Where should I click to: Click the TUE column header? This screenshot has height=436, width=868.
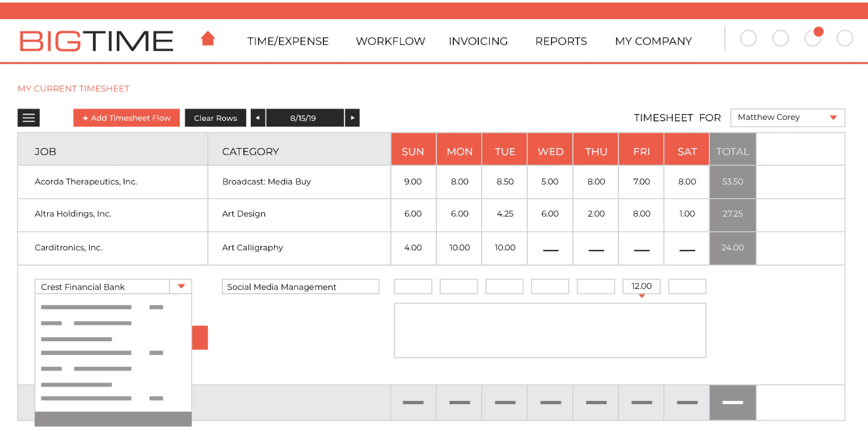pos(505,149)
